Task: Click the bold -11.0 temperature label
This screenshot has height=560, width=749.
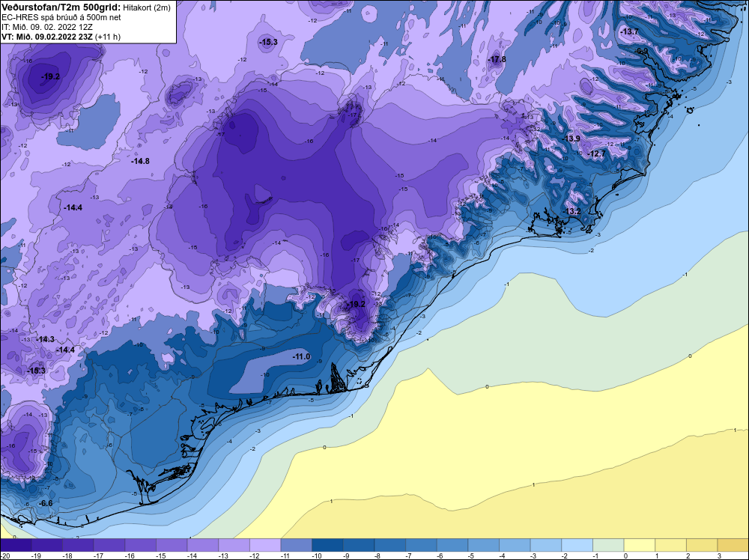Action: pos(302,356)
